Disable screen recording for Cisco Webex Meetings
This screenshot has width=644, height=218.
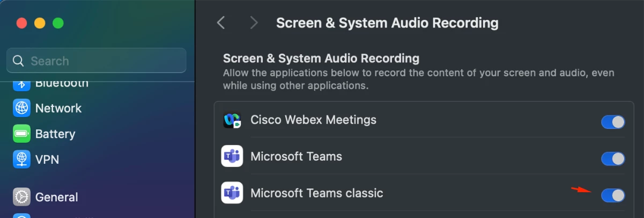click(x=613, y=122)
